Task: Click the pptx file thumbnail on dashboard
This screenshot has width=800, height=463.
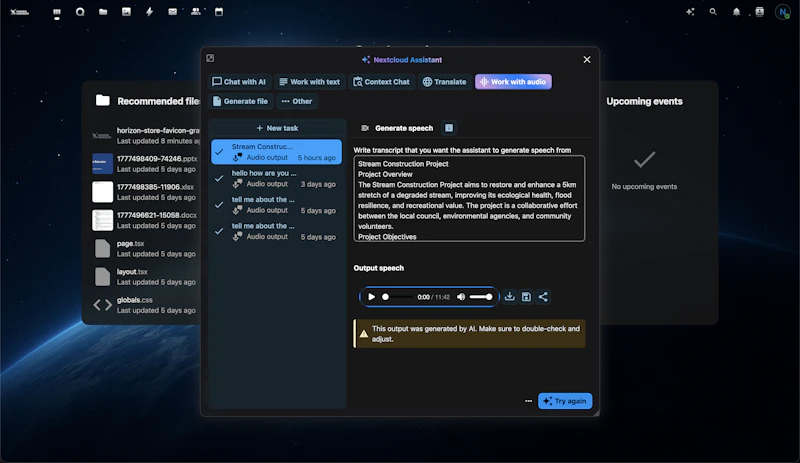Action: tap(103, 164)
